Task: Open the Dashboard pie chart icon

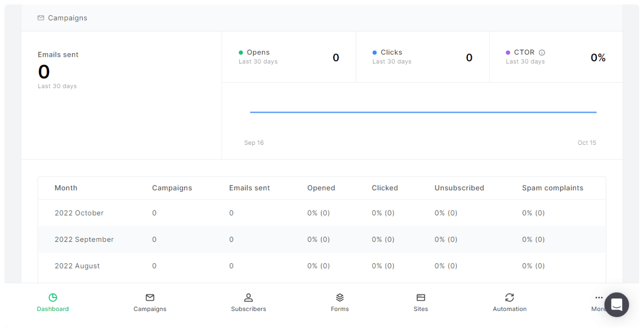Action: pyautogui.click(x=53, y=298)
